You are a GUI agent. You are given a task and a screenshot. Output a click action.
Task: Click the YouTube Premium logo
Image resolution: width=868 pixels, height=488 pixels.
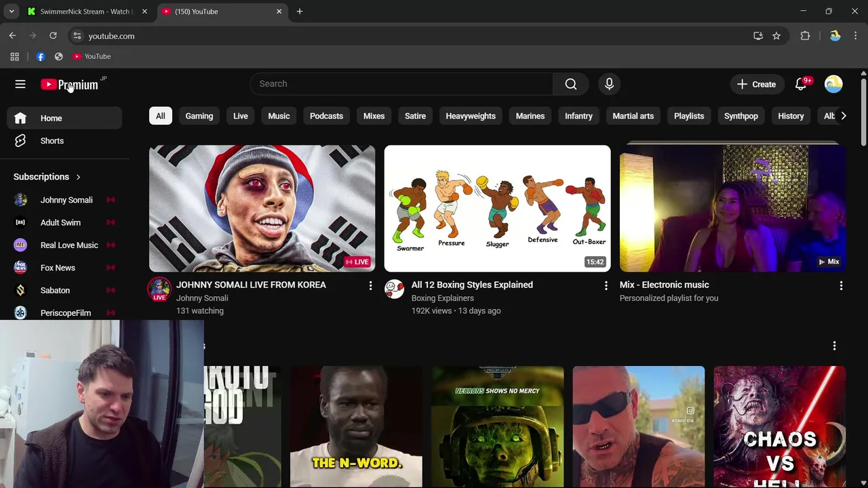coord(70,85)
